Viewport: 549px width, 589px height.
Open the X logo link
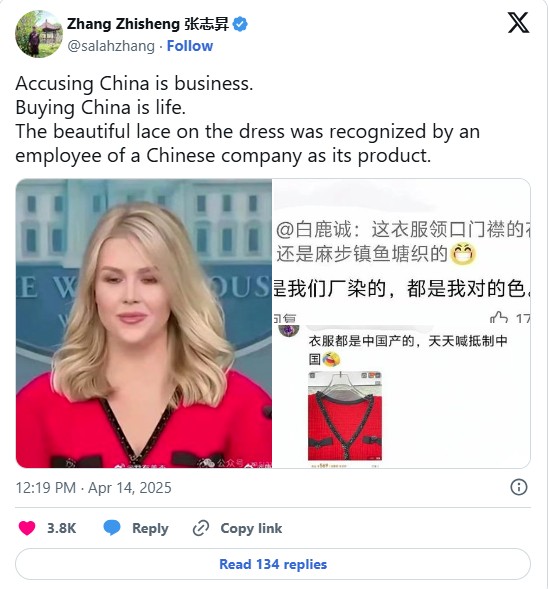coord(518,23)
